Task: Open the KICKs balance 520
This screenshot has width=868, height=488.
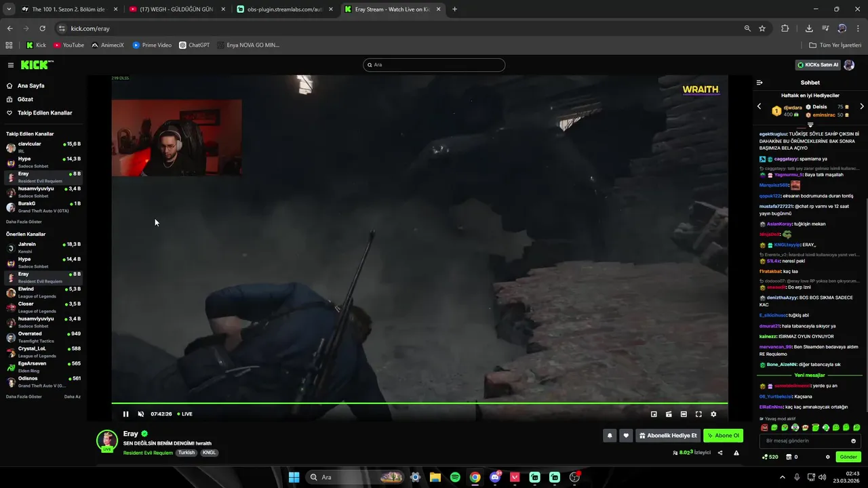Action: tap(770, 457)
